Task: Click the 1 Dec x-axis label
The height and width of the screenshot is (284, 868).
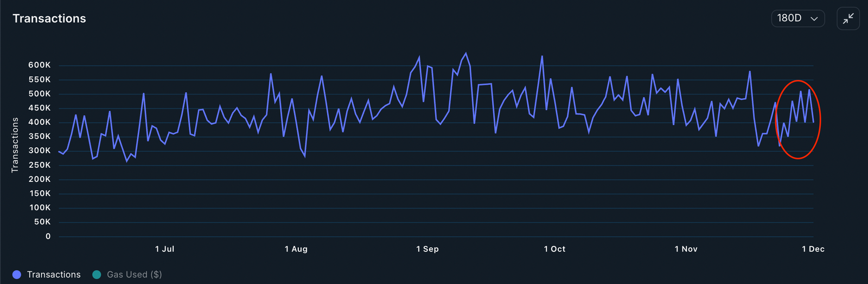Action: tap(813, 249)
